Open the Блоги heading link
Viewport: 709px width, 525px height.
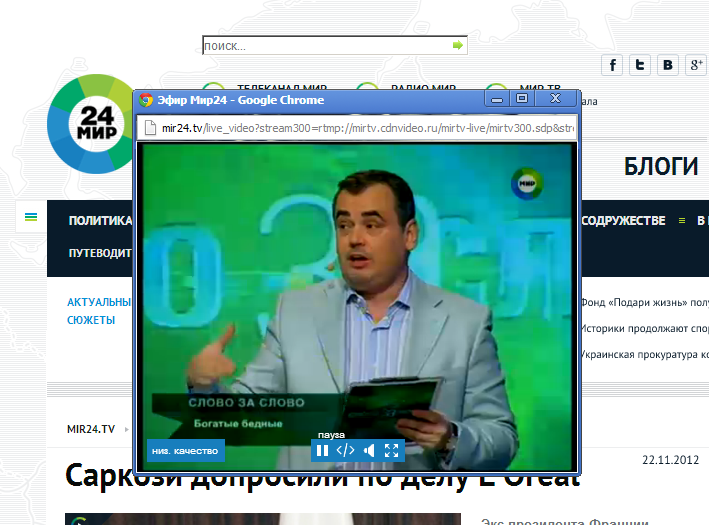(661, 166)
